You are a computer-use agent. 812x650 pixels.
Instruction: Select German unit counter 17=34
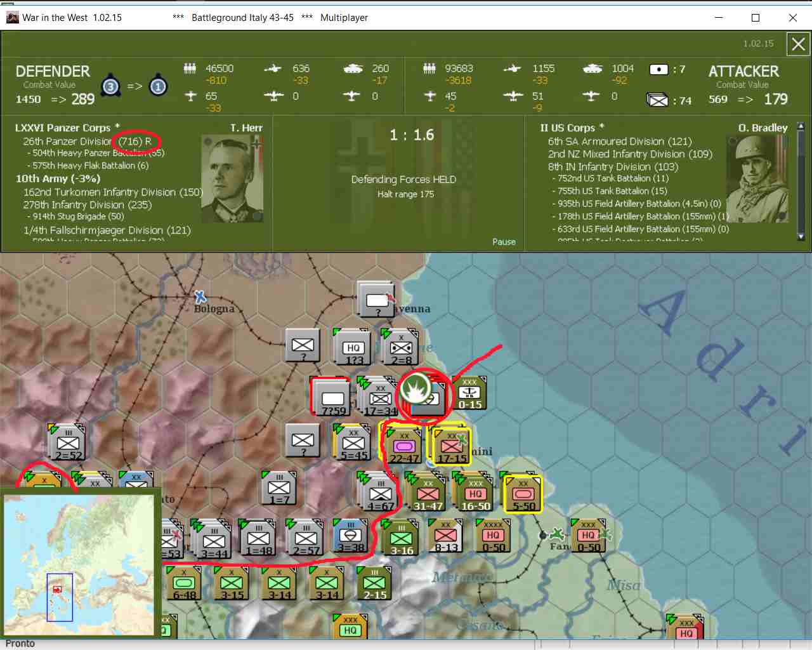[380, 399]
